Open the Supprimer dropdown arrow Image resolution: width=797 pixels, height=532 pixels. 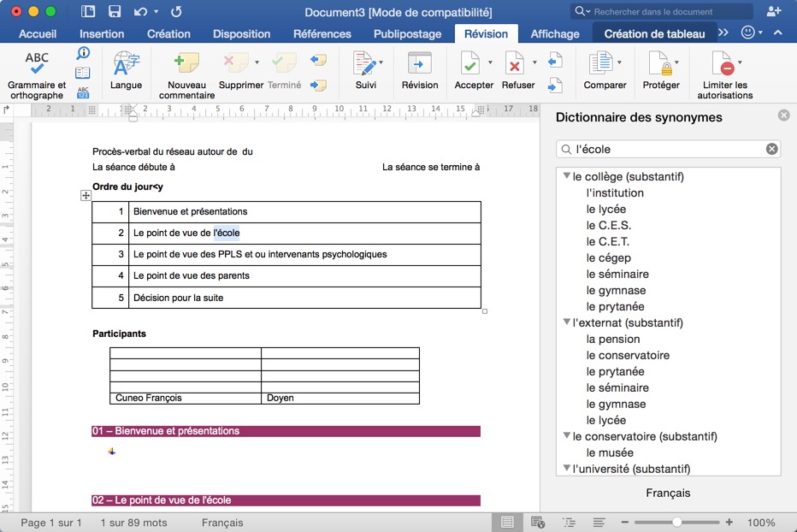(x=257, y=62)
